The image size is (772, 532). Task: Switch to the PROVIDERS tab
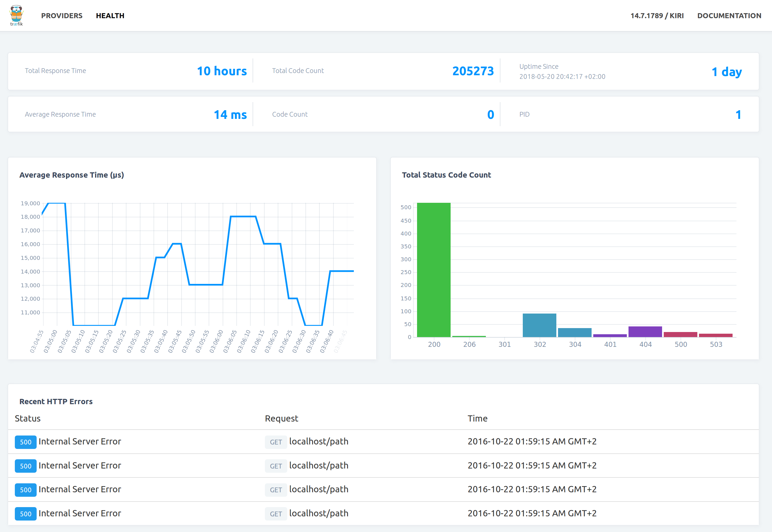coord(62,15)
